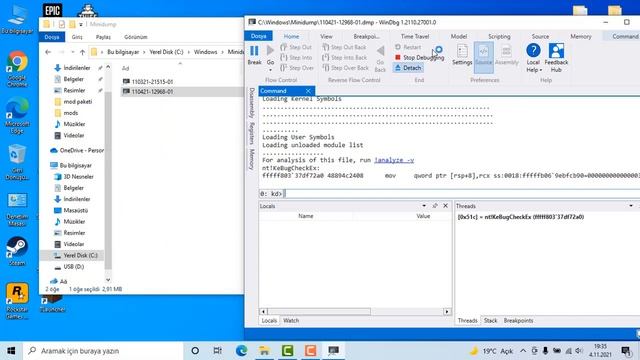The image size is (640, 360).
Task: Click the !analyze -v link
Action: coord(394,160)
